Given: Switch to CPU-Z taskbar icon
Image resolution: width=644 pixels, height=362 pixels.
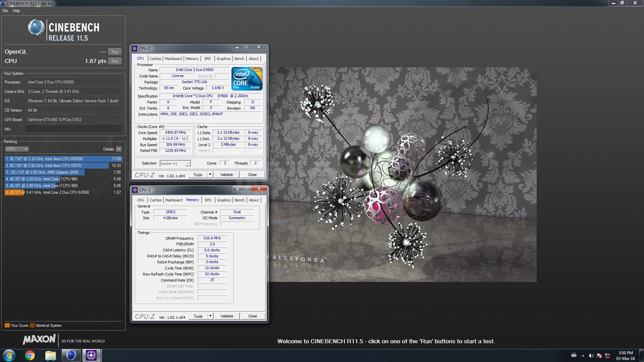Looking at the screenshot, I should tap(91, 355).
